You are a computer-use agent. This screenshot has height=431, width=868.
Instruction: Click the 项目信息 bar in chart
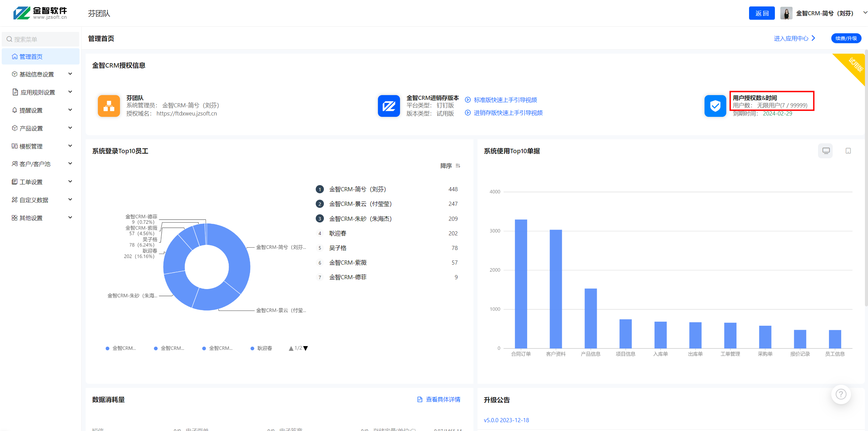[625, 334]
